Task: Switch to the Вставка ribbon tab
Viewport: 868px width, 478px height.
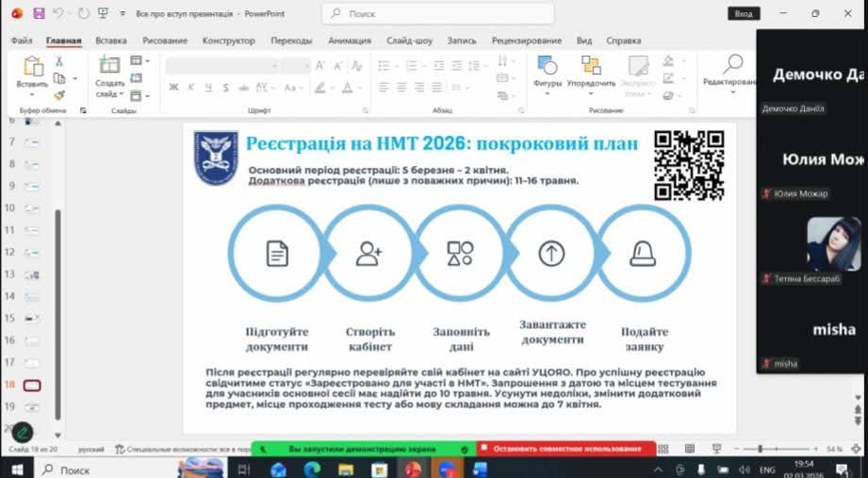Action: pyautogui.click(x=111, y=41)
